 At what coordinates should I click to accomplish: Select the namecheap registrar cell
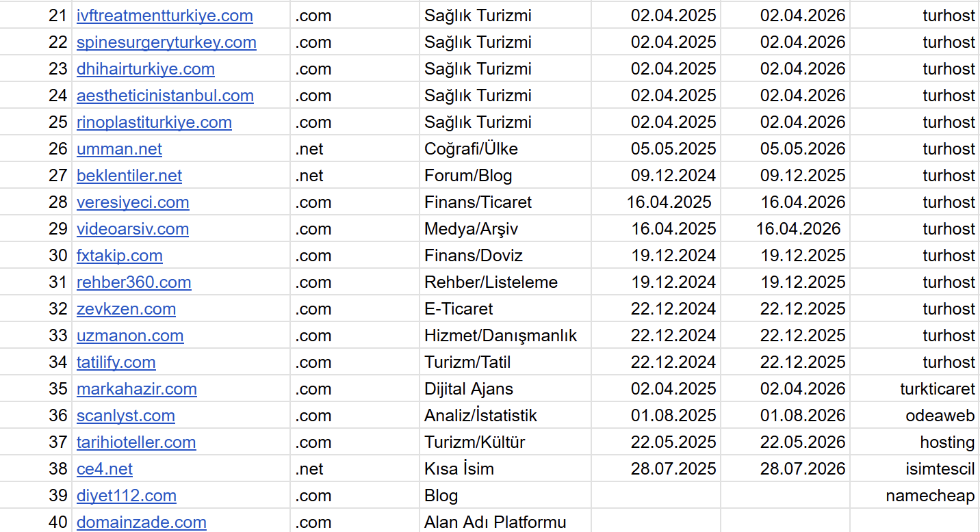click(x=915, y=496)
